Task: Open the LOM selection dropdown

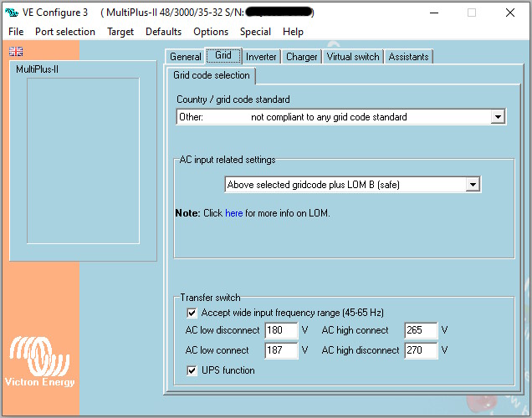Action: tap(473, 185)
